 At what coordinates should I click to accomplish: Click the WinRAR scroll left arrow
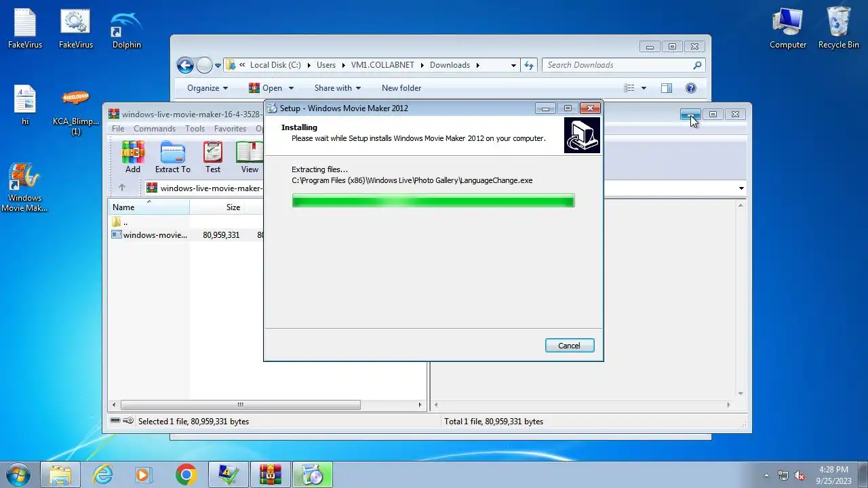pos(114,405)
